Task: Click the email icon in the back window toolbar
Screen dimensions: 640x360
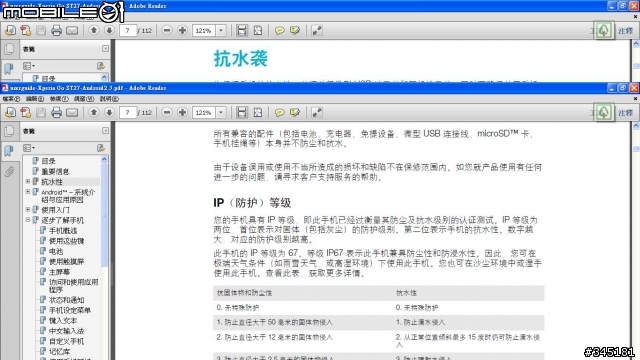Action: 72,30
